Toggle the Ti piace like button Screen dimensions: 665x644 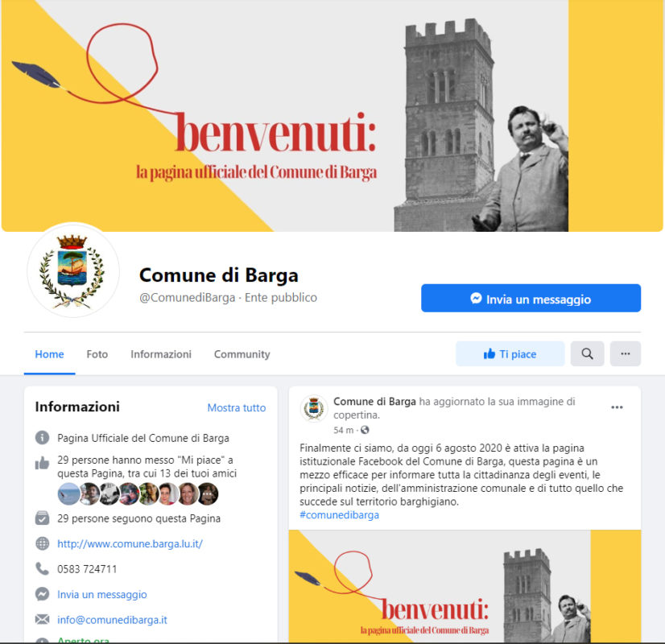click(510, 353)
